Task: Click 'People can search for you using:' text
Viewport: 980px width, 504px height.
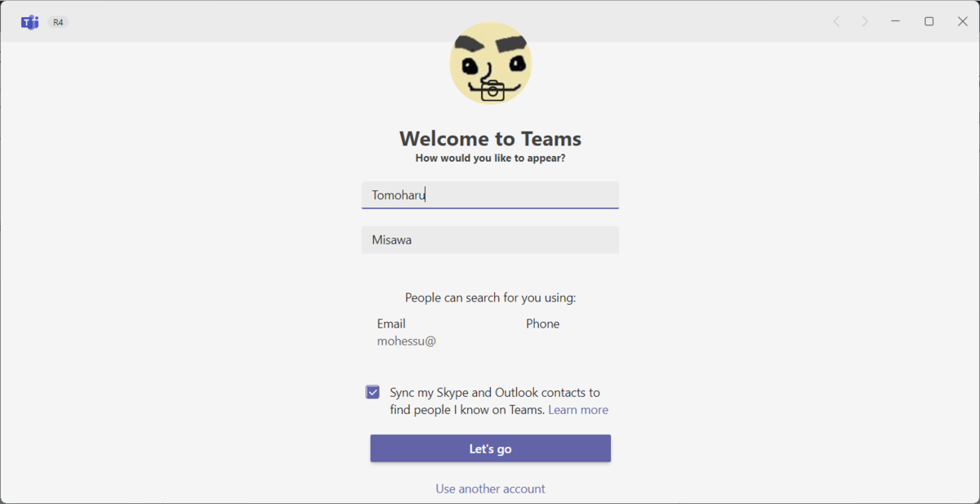Action: point(490,297)
